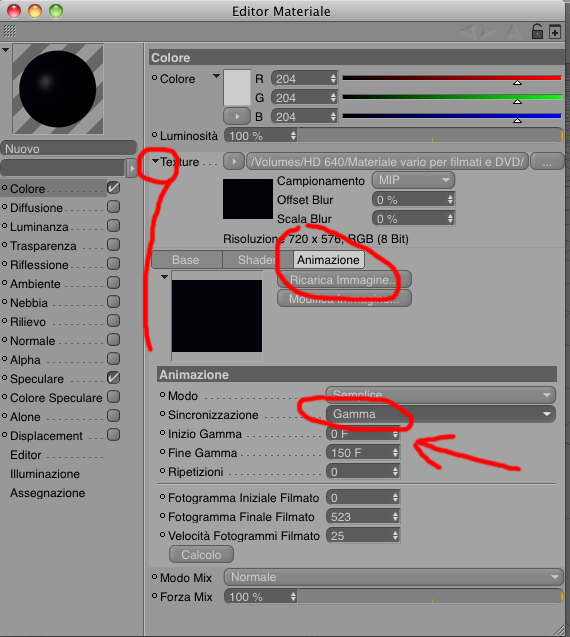This screenshot has height=637, width=570.
Task: Collapse the Texture disclosure triangle
Action: (155, 161)
